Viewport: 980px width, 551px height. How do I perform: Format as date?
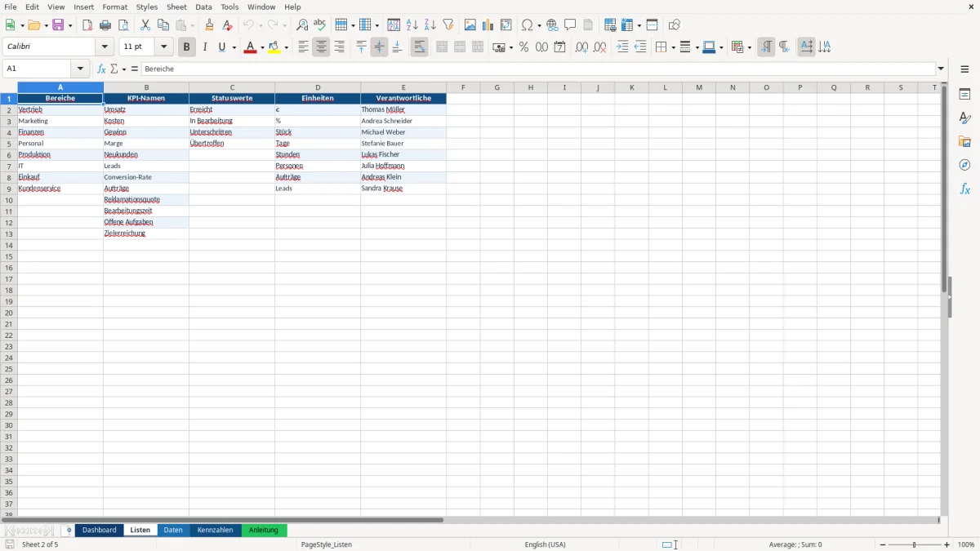tap(560, 47)
